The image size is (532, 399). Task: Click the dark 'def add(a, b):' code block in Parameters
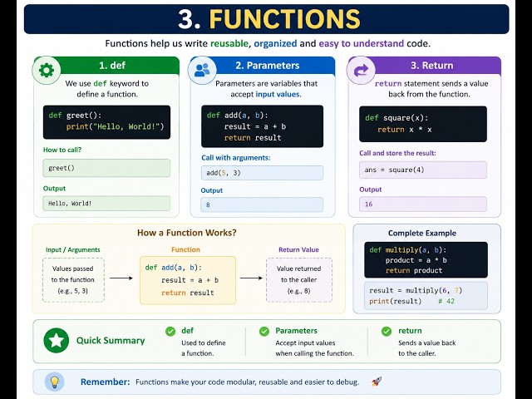(x=263, y=126)
